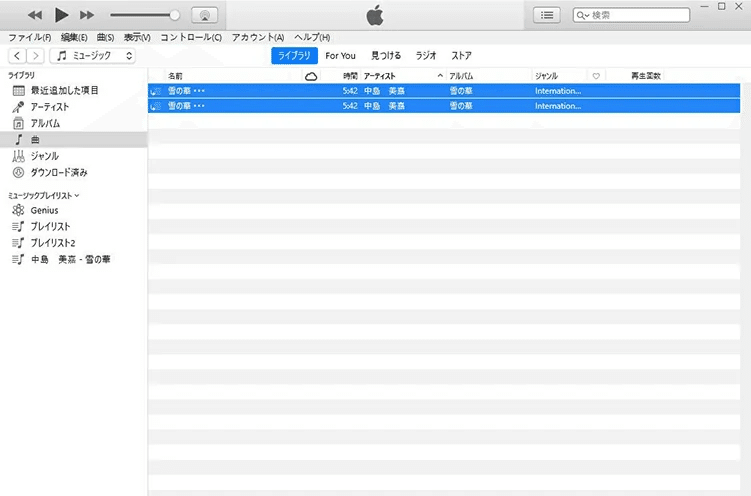This screenshot has height=496, width=751.
Task: Open the 編集(E) menu
Action: point(74,37)
